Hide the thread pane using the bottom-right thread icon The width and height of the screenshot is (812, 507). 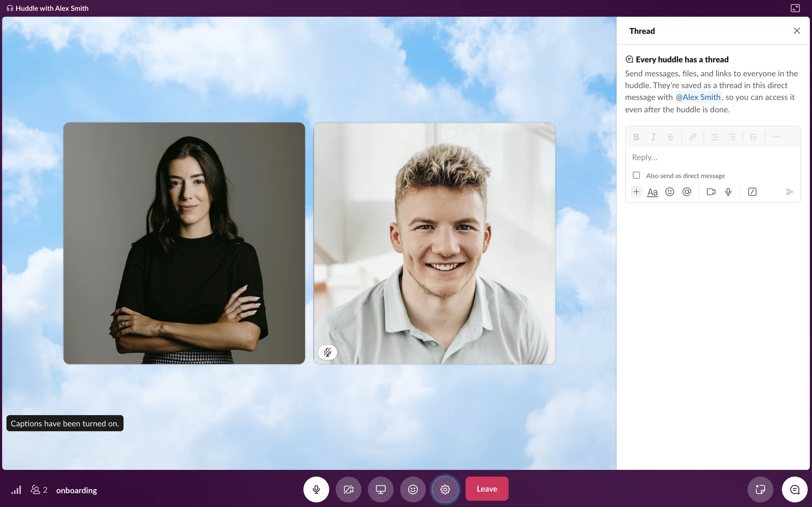(795, 489)
